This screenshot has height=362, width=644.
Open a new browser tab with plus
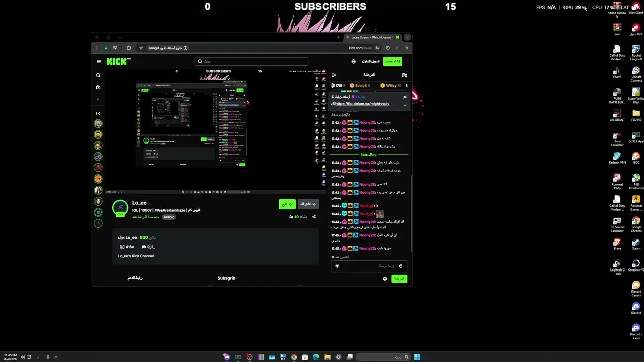click(x=338, y=37)
